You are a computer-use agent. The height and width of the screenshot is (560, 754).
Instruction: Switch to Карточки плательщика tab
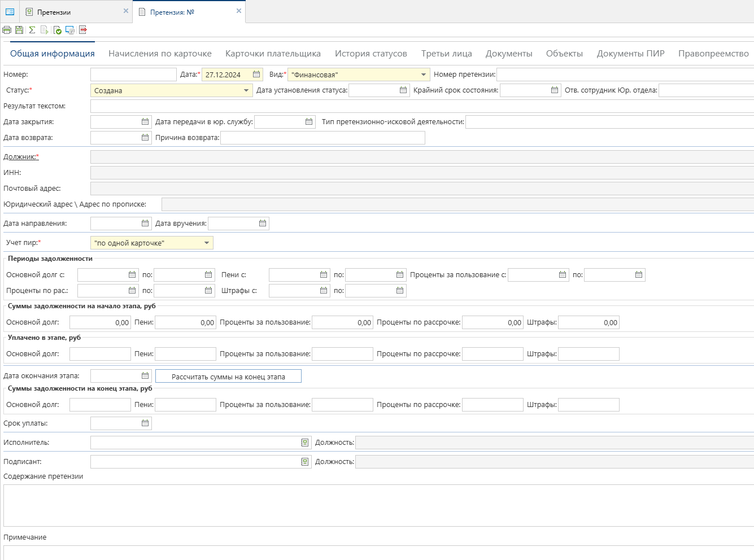(273, 54)
